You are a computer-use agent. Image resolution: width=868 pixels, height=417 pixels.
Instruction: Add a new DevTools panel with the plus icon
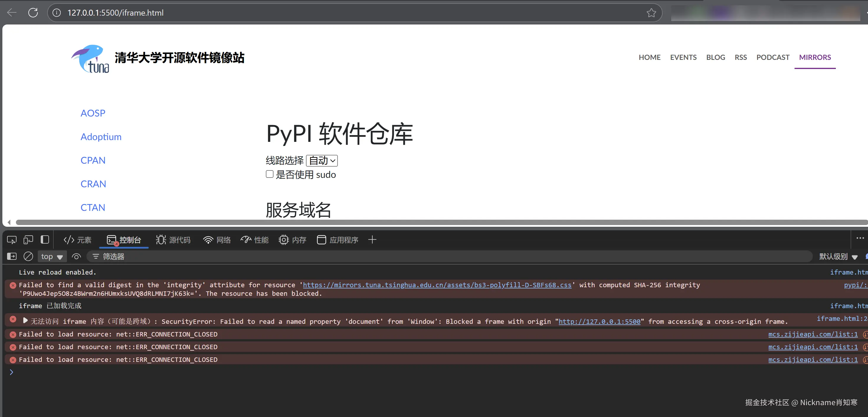pos(373,239)
